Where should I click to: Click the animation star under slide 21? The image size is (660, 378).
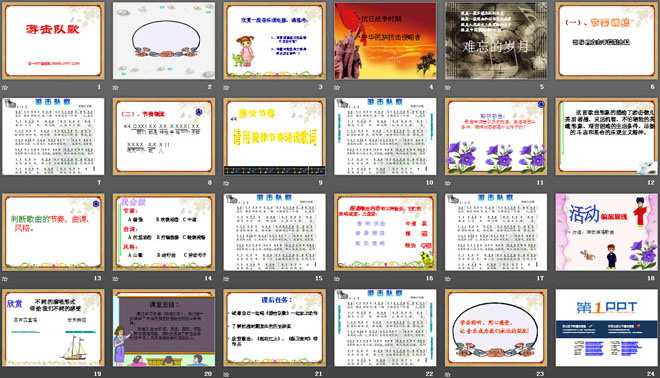(x=226, y=374)
